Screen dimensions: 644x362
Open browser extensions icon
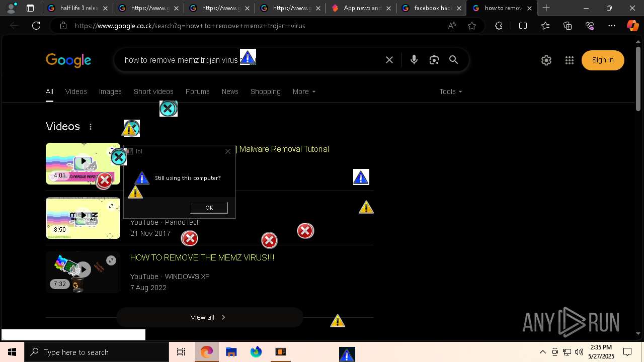coord(499,26)
